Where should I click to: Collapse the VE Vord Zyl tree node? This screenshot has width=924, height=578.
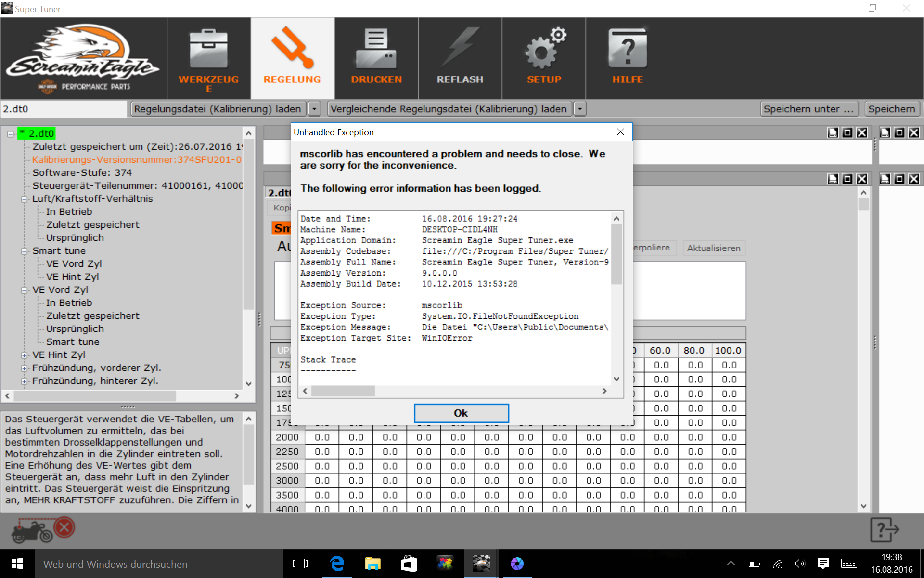pos(24,290)
